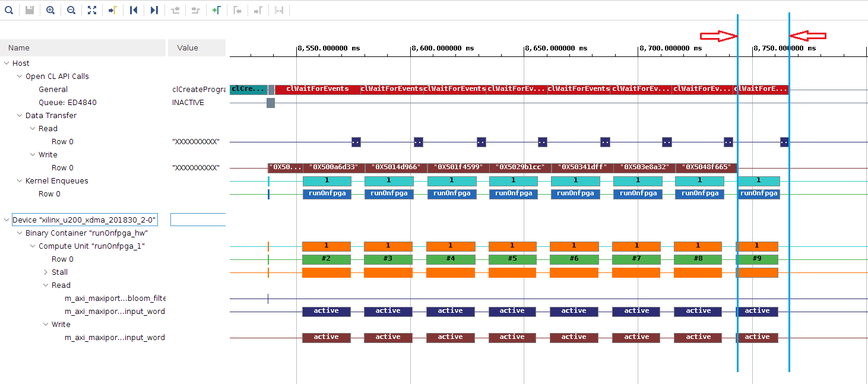Collapse the Kernel Enqueues node
This screenshot has height=384, width=868.
(x=20, y=181)
